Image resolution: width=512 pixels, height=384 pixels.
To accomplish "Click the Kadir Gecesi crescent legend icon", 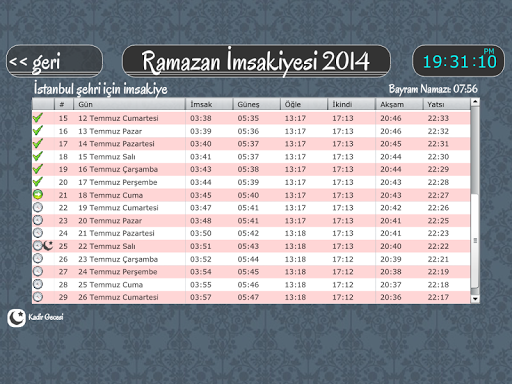I will [16, 318].
